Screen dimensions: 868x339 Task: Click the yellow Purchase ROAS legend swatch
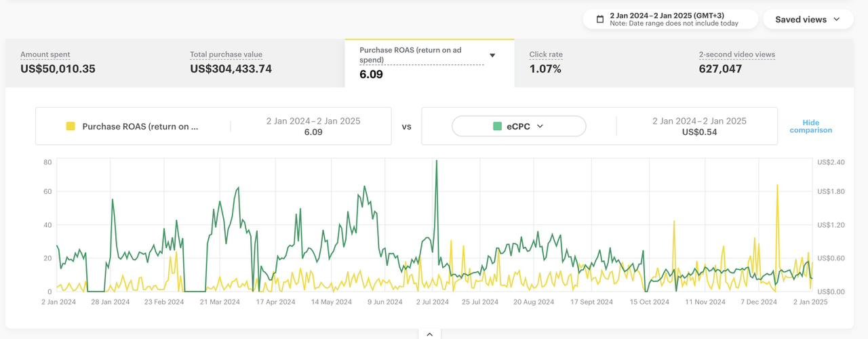point(70,126)
